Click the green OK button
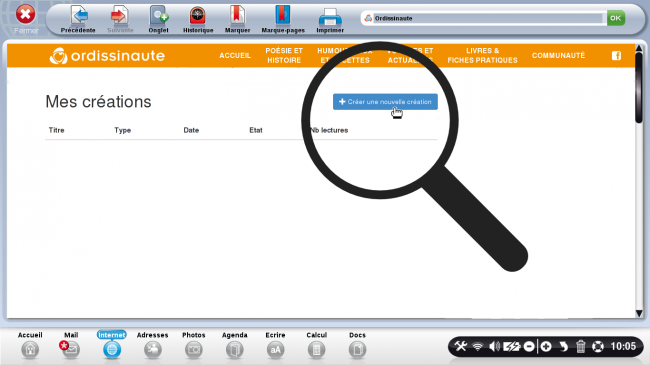This screenshot has height=365, width=650. click(616, 18)
